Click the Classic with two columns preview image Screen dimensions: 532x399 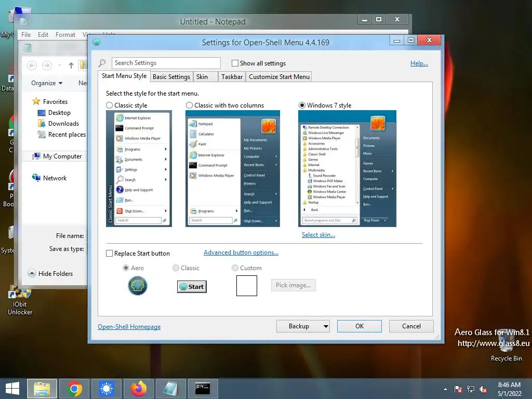tap(233, 169)
